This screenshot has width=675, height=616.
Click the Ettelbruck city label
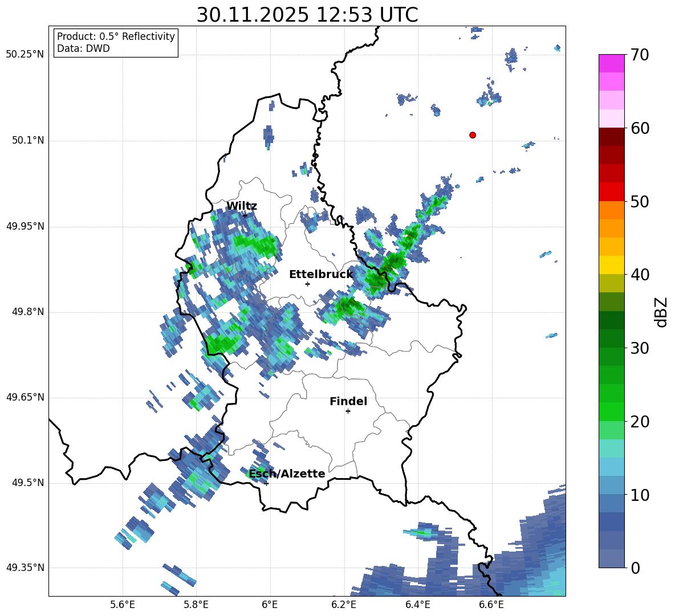pos(321,275)
